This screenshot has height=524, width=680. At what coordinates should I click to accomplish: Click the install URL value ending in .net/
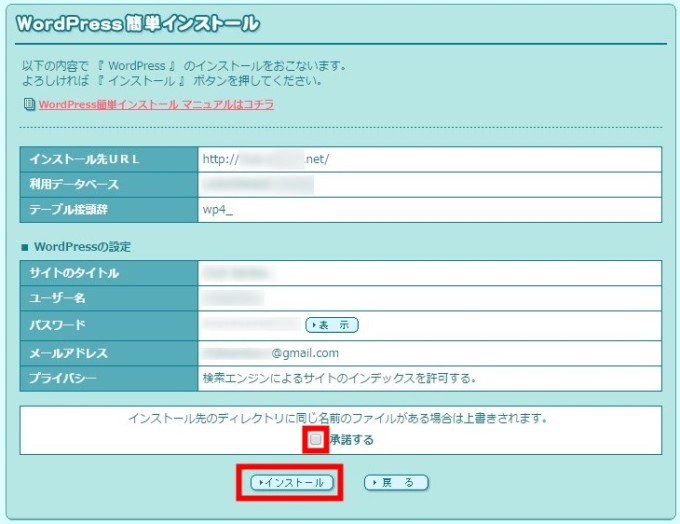(266, 159)
